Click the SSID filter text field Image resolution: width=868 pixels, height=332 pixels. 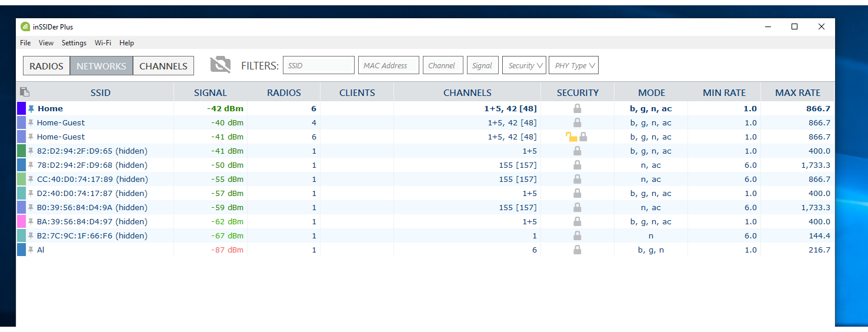pyautogui.click(x=319, y=65)
